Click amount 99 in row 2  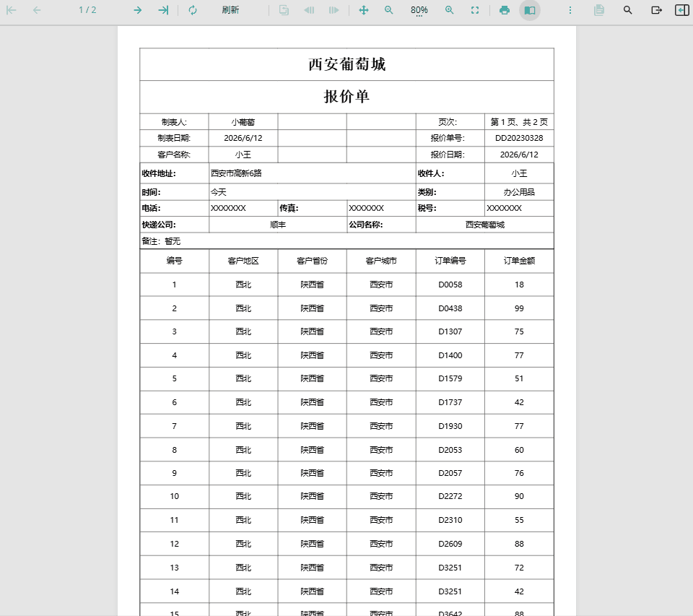coord(519,308)
